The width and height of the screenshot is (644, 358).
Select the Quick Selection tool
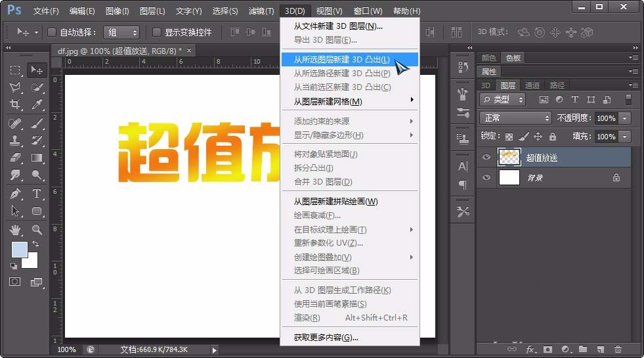[x=37, y=87]
